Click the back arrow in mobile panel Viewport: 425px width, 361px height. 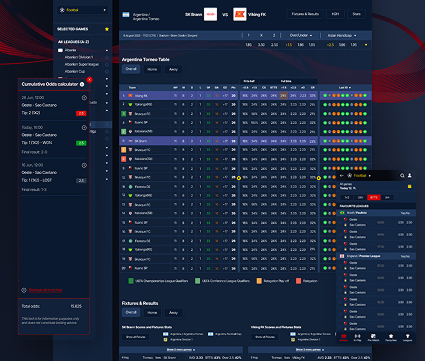(342, 175)
